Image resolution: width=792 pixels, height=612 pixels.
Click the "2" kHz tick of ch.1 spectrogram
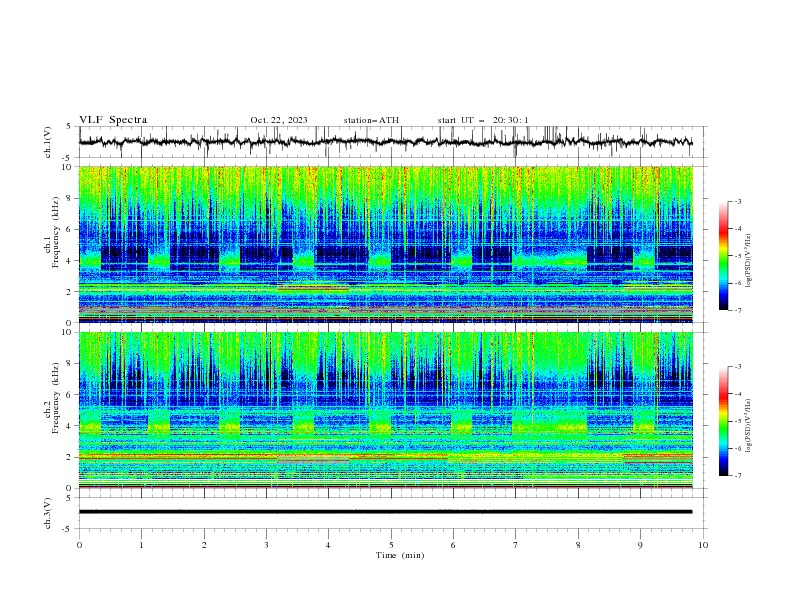pyautogui.click(x=70, y=291)
